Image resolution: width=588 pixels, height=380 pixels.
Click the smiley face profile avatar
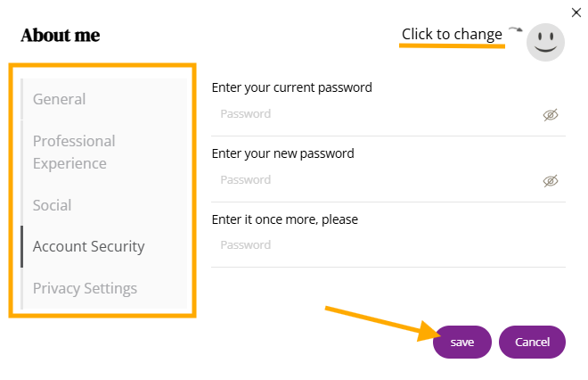click(x=545, y=41)
